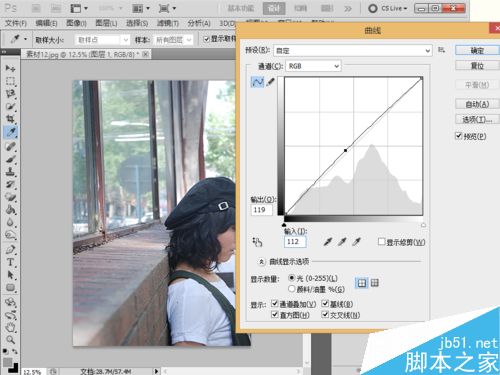Open CS Live dropdown
This screenshot has height=375, width=500.
pos(388,8)
